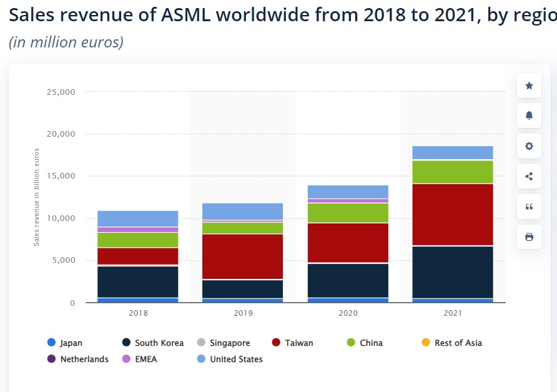The height and width of the screenshot is (392, 557).
Task: Click the Netherlands purple legend dot
Action: 52,359
